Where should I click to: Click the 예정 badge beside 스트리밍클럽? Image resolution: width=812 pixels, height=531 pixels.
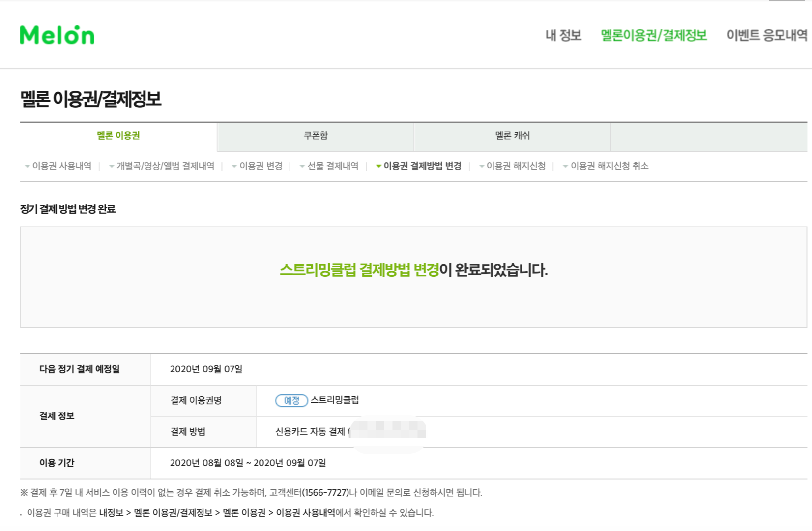tap(291, 401)
